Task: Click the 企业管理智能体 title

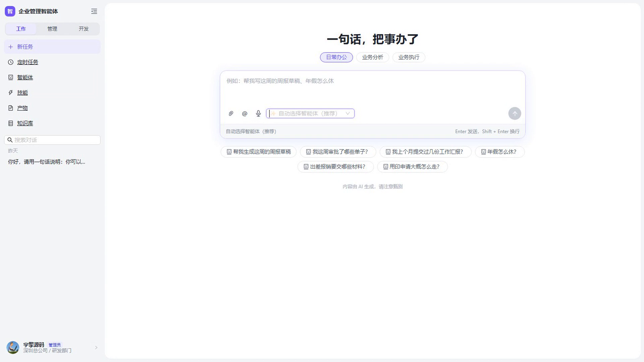Action: point(38,11)
